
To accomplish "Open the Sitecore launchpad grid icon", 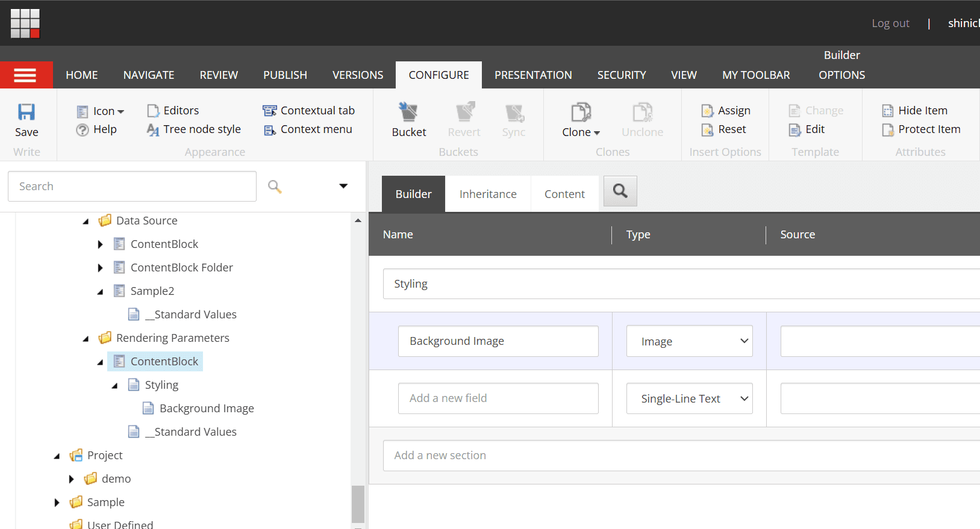I will pos(25,23).
